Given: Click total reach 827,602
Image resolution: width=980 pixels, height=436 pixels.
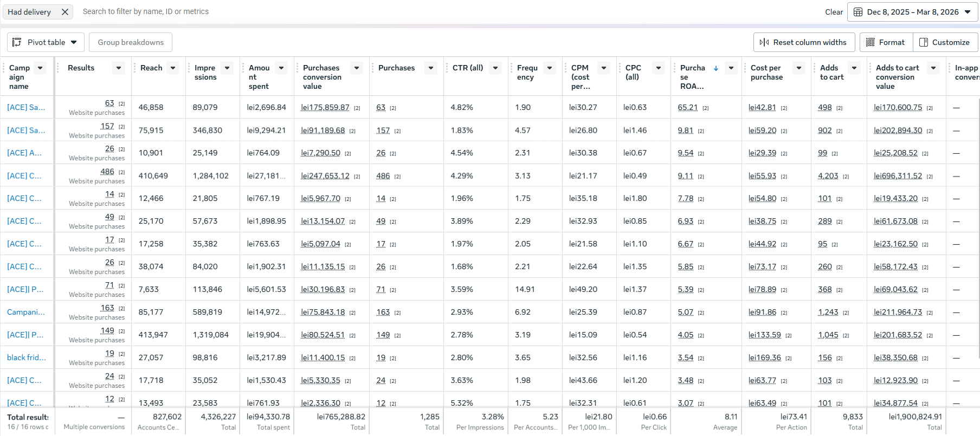Looking at the screenshot, I should click(x=167, y=417).
